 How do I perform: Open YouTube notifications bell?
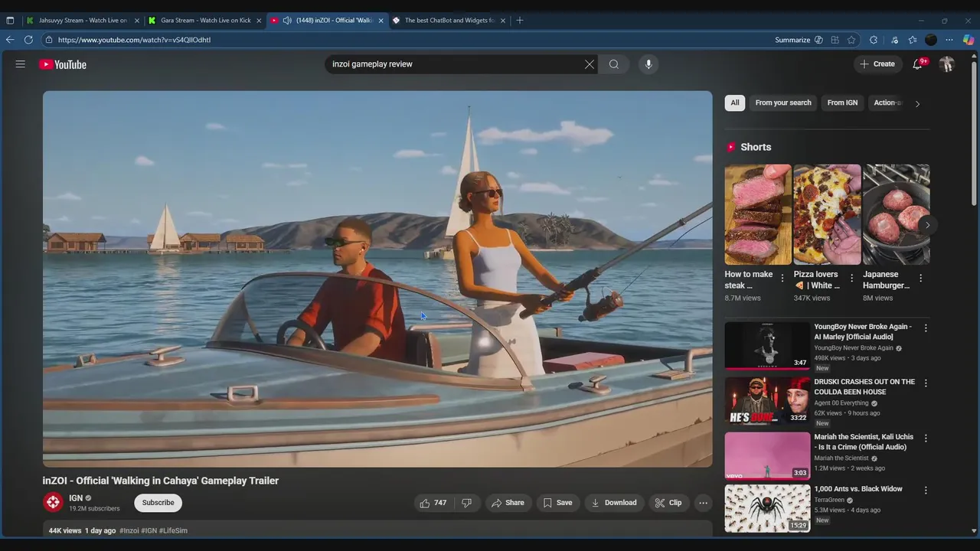(917, 64)
